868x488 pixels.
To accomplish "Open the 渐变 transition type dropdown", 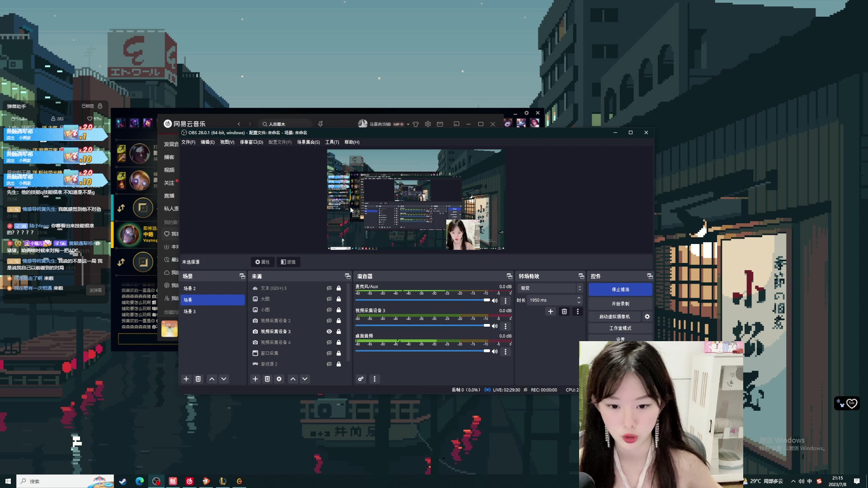I will coord(551,288).
